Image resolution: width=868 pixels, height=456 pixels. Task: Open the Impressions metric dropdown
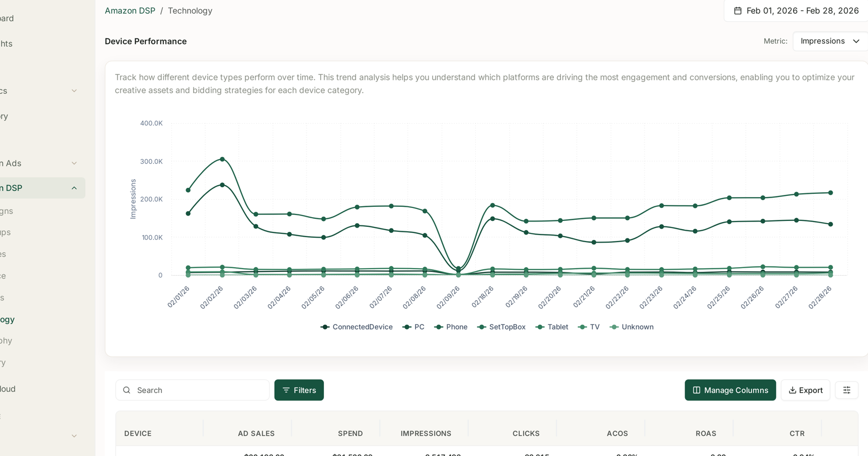[x=830, y=41]
